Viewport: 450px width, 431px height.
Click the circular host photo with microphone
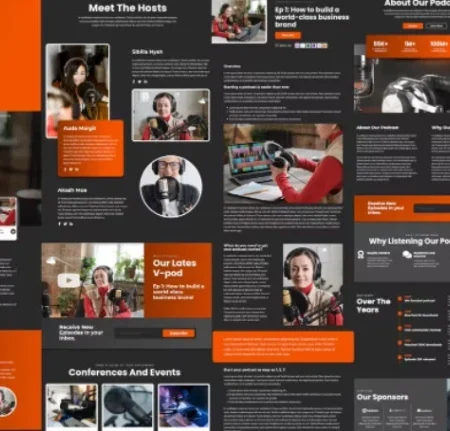coord(171,186)
